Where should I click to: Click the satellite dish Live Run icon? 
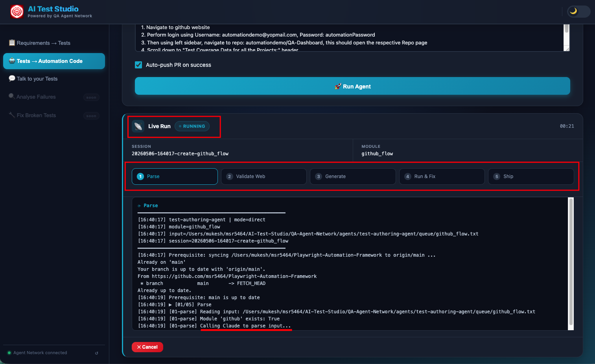138,126
